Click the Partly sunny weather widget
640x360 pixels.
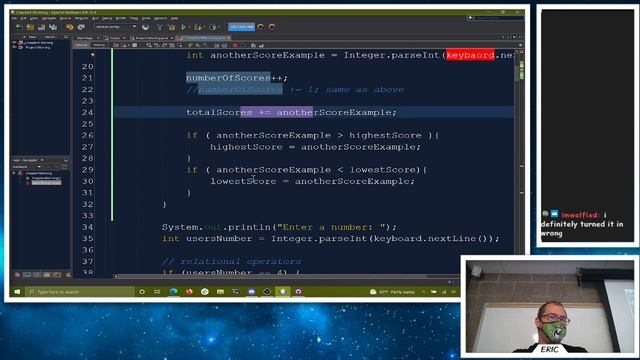click(x=392, y=292)
